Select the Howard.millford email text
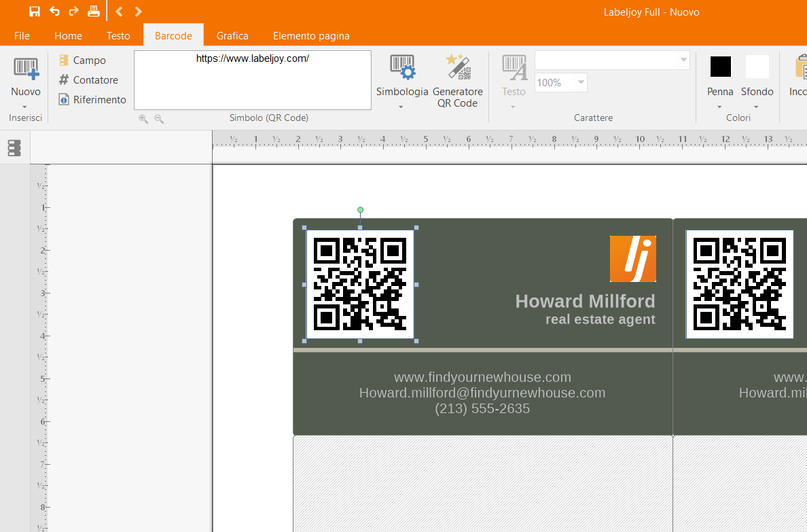 pos(482,393)
